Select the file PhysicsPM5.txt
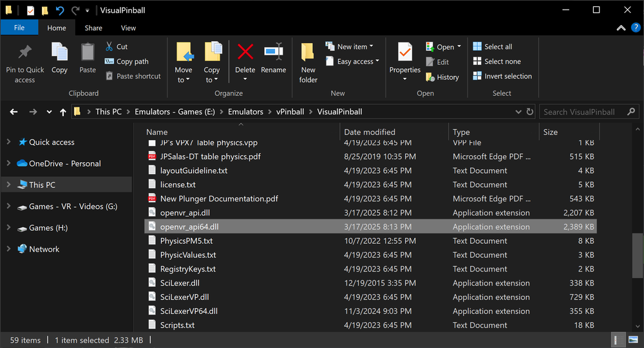Viewport: 644px width, 348px height. (x=187, y=241)
